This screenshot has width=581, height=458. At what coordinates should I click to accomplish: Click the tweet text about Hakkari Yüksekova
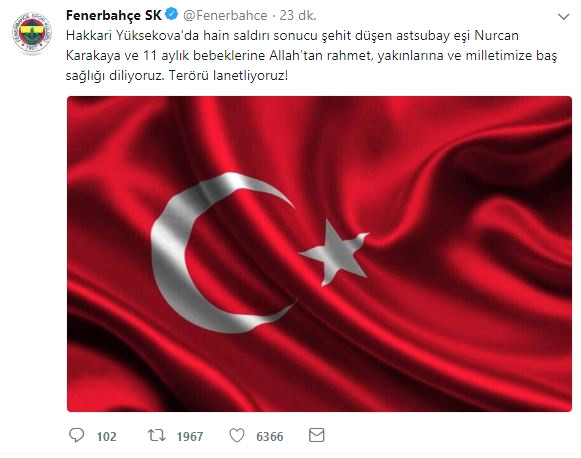tap(312, 56)
